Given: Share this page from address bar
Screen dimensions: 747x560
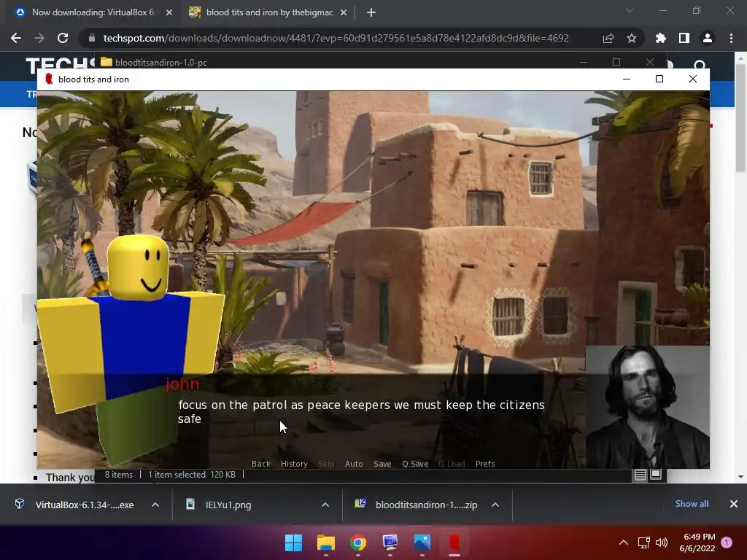Looking at the screenshot, I should (x=608, y=38).
